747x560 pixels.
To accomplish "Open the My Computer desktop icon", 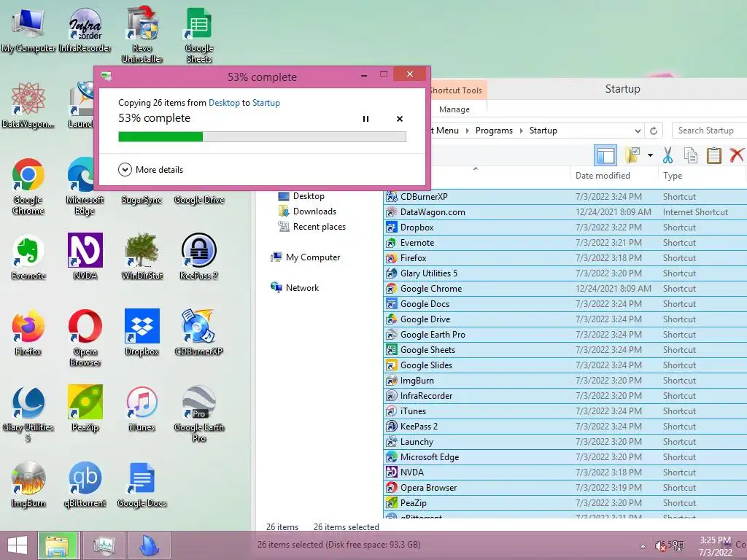I will click(28, 30).
